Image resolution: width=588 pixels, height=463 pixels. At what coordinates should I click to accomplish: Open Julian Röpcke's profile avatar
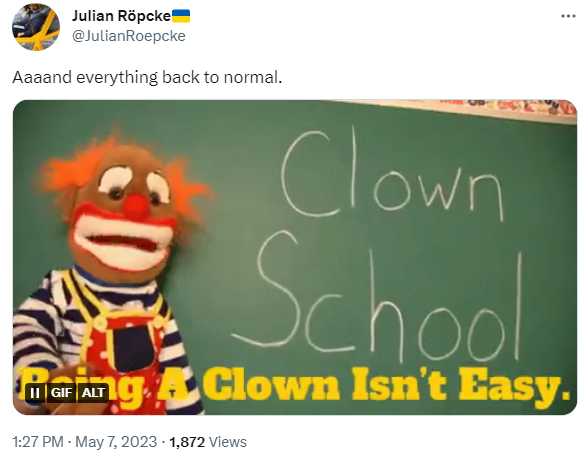click(36, 27)
